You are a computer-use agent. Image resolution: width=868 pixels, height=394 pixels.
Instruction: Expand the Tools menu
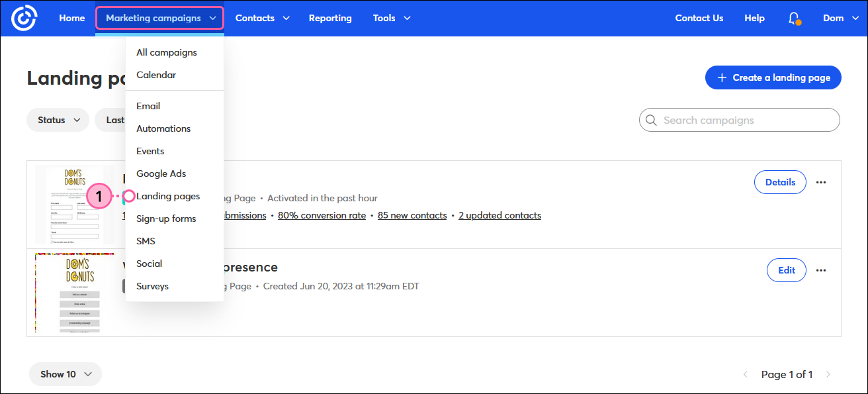coord(391,18)
